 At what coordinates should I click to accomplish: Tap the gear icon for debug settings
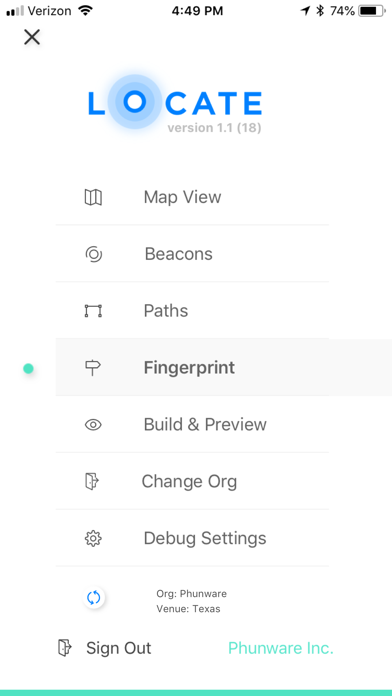[93, 538]
